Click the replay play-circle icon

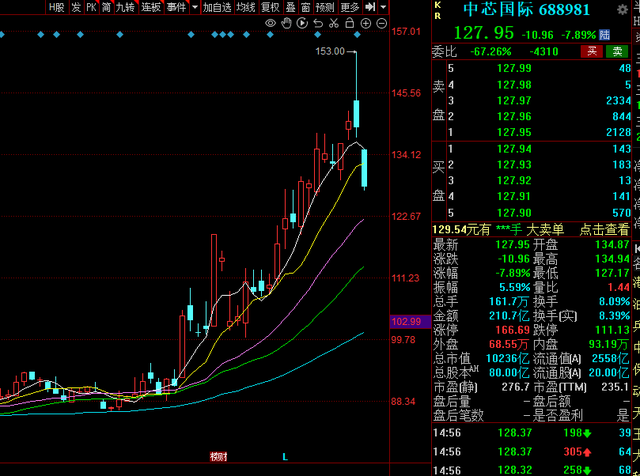click(x=302, y=23)
